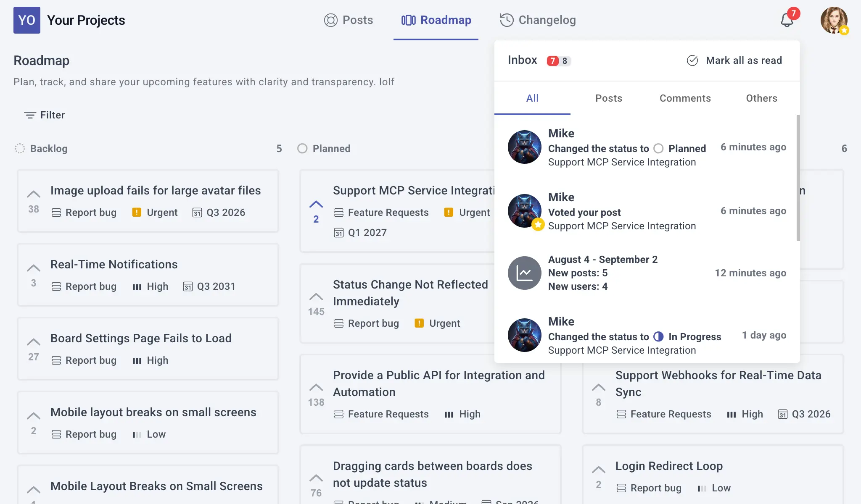Upvote Support Webhooks for Real-Time Data Sync
The height and width of the screenshot is (504, 861).
click(x=599, y=387)
